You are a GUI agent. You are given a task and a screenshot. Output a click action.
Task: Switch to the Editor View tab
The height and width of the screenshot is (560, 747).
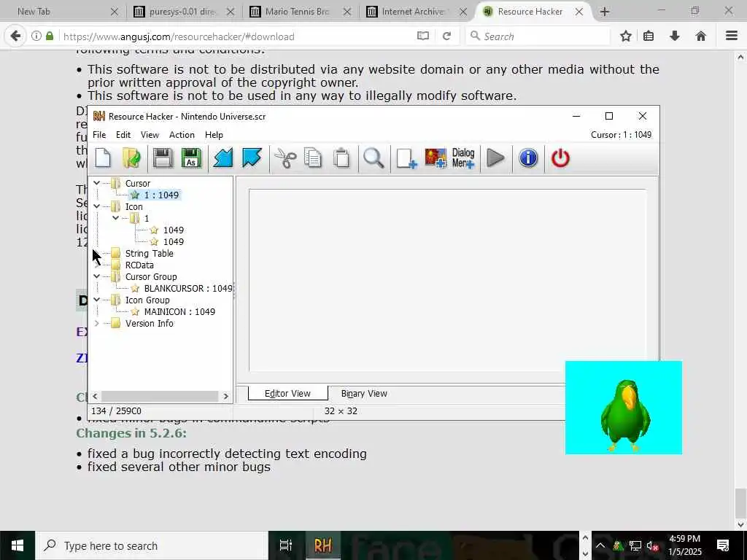click(x=287, y=393)
